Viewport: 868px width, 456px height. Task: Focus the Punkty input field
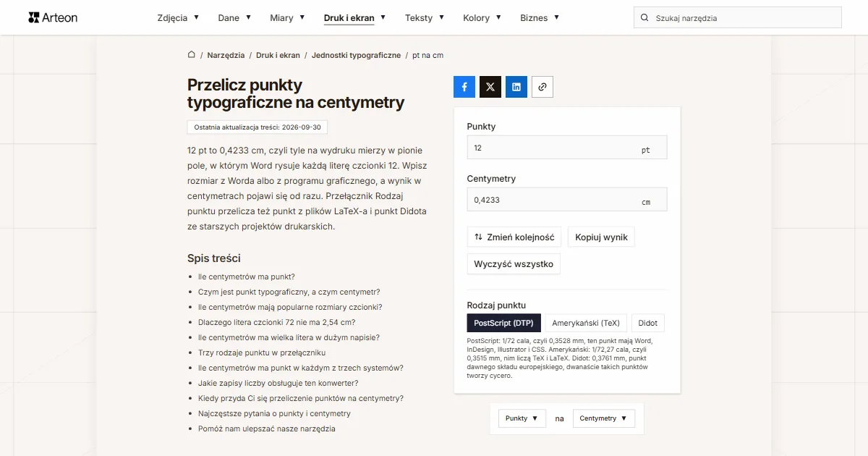(567, 148)
